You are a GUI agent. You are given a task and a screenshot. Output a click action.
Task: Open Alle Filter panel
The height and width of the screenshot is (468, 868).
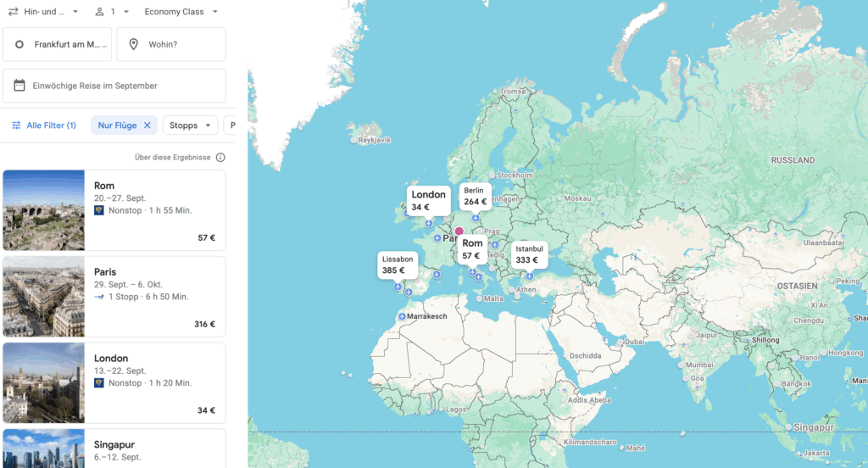pyautogui.click(x=44, y=125)
